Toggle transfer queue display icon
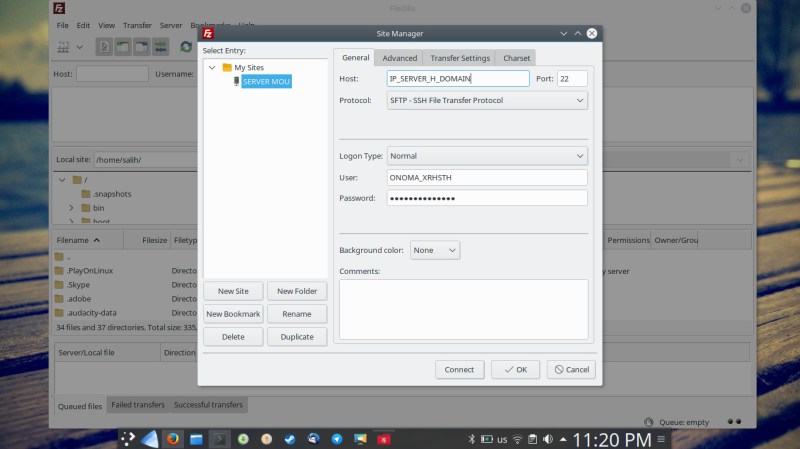Image resolution: width=800 pixels, height=449 pixels. tap(160, 47)
